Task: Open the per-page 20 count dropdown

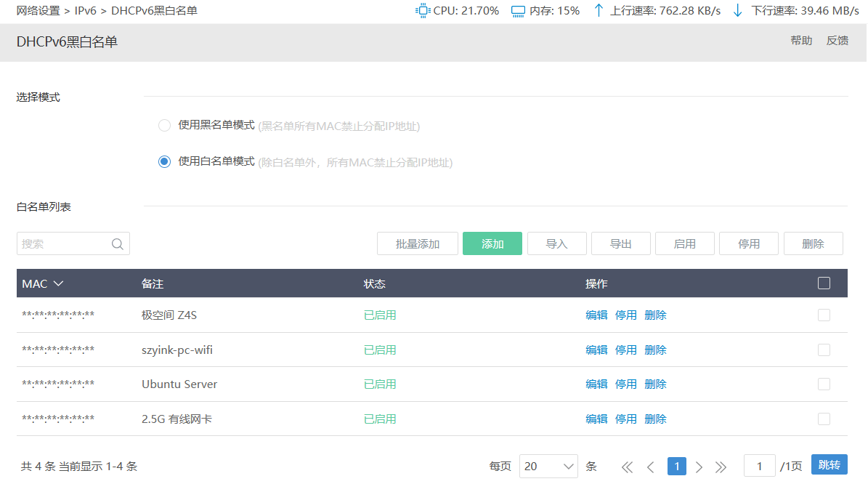Action: pyautogui.click(x=548, y=467)
